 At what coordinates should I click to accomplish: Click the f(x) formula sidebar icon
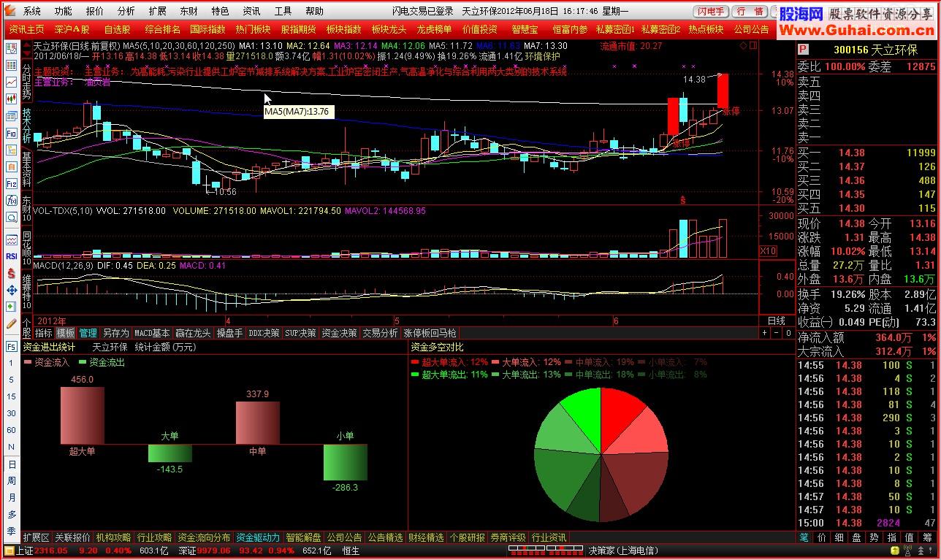pos(12,200)
